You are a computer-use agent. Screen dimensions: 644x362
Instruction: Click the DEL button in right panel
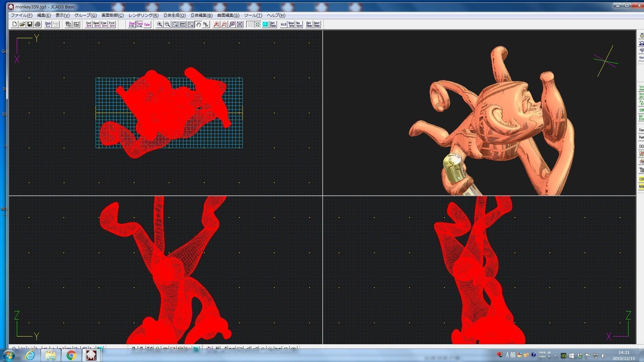(641, 146)
